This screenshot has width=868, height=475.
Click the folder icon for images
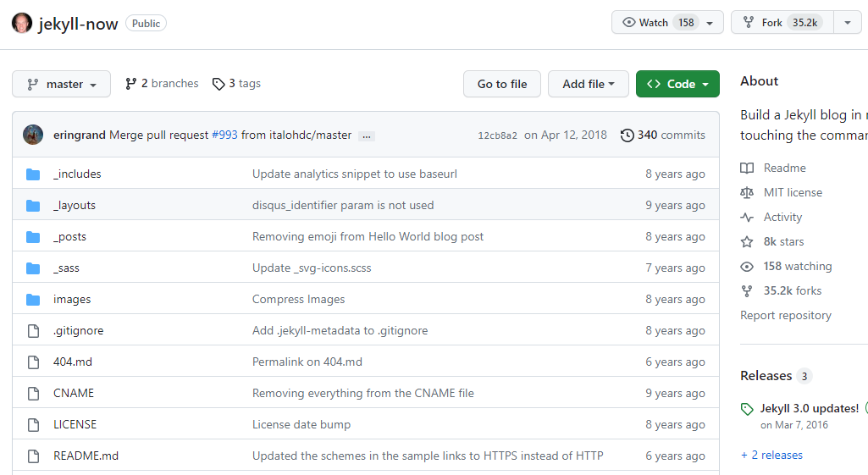click(33, 300)
